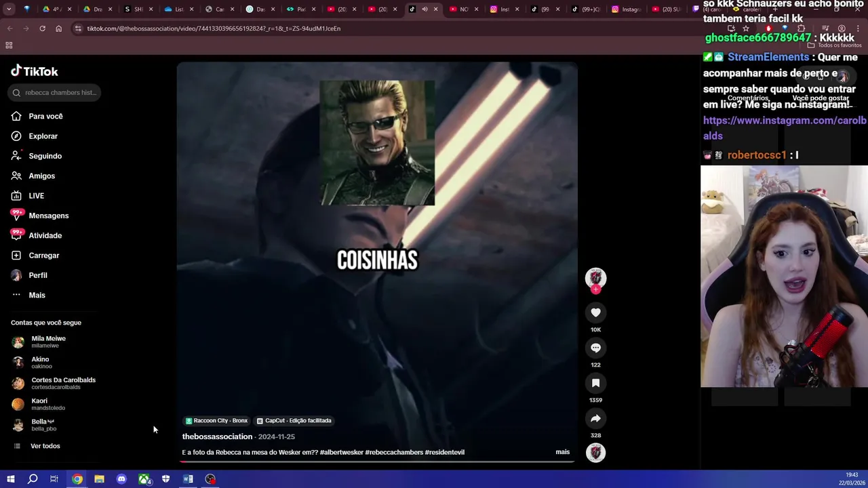Viewport: 868px width, 488px height.
Task: Reload the page in Chrome
Action: pyautogui.click(x=42, y=28)
